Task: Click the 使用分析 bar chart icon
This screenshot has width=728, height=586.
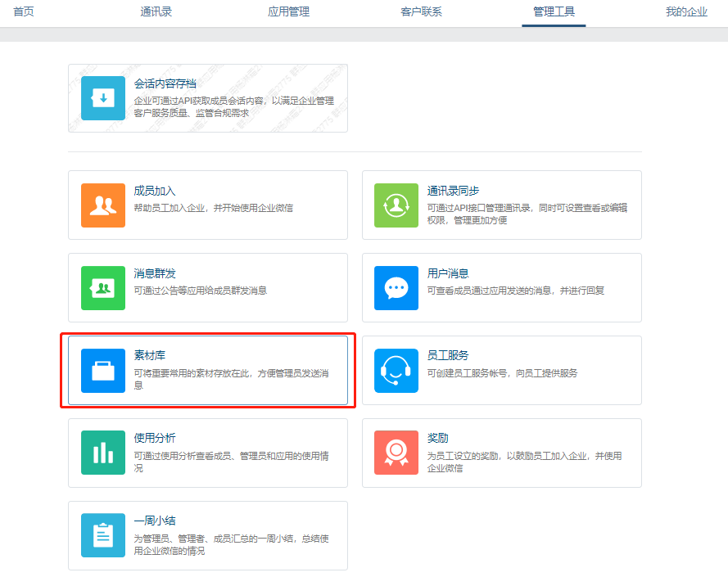Action: 103,453
